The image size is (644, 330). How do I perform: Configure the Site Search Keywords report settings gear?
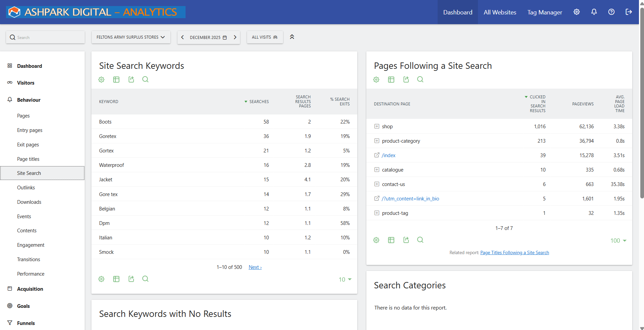pos(101,80)
